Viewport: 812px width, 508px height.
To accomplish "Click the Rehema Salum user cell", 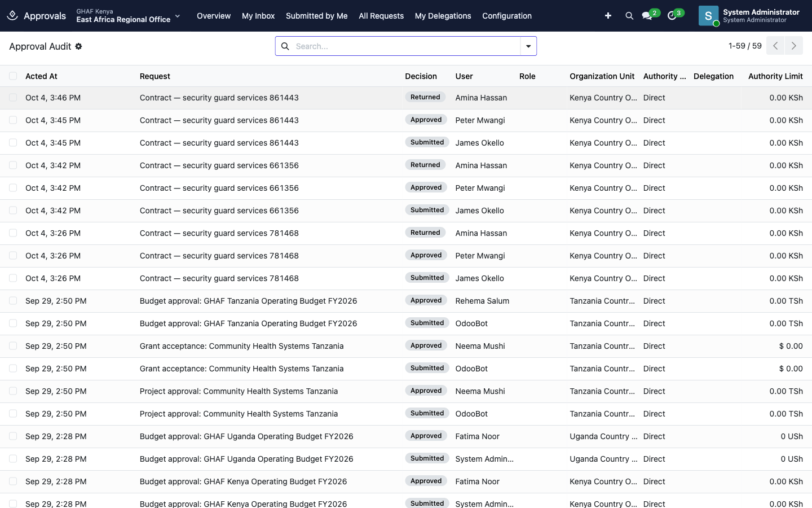I will coord(482,301).
